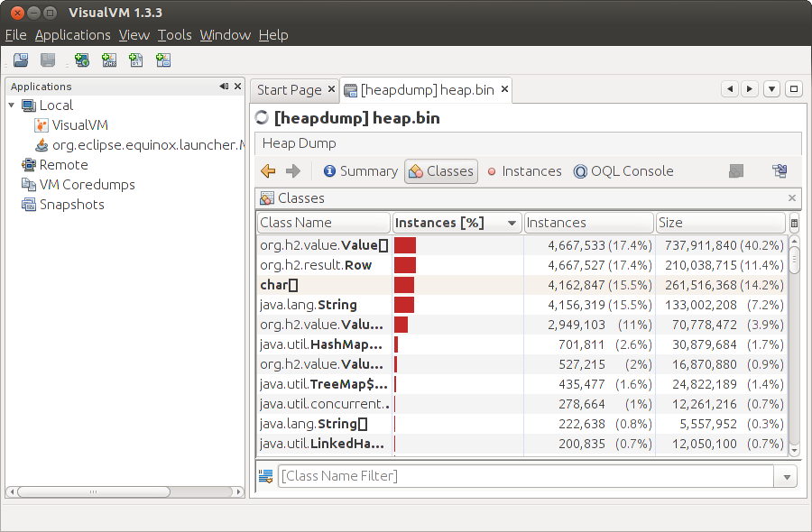Toggle the Classes view button
The image size is (812, 532).
tap(441, 171)
